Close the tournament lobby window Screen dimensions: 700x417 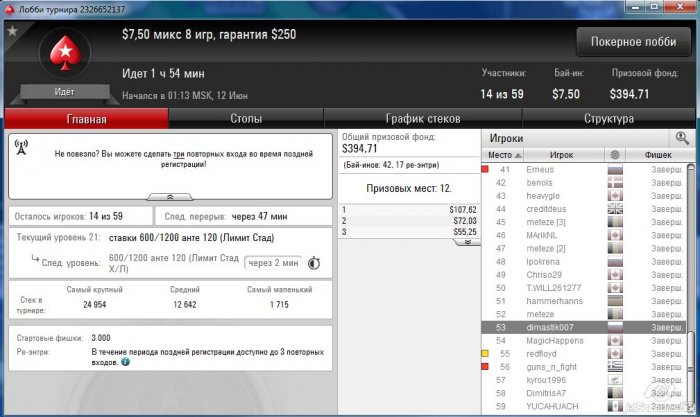tap(680, 7)
